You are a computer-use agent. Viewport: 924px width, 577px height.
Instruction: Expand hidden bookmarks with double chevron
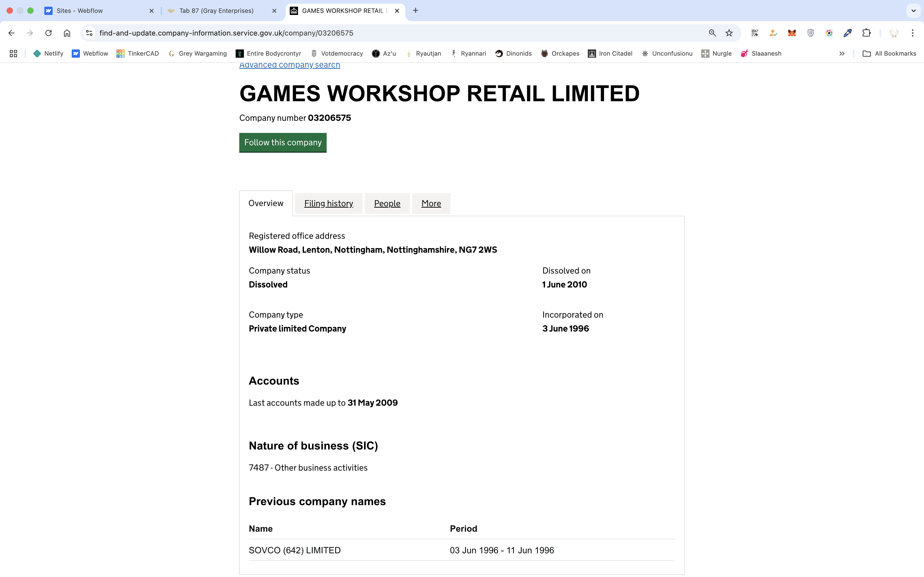click(x=841, y=53)
